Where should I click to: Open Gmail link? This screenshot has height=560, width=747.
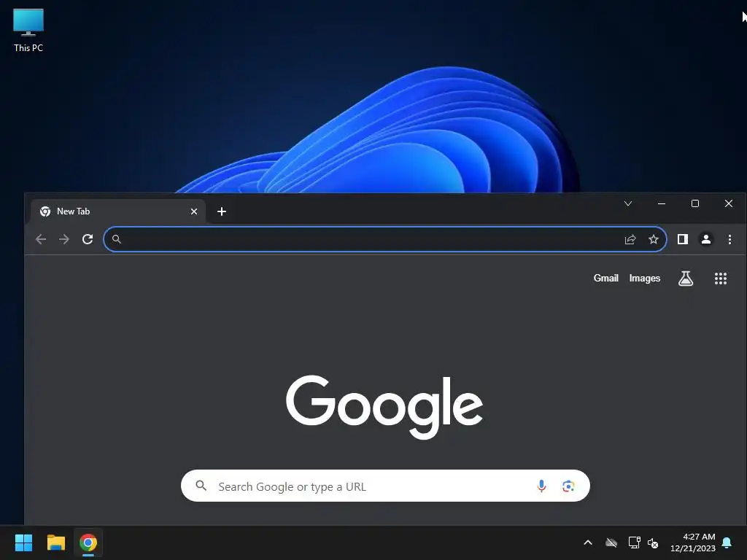(x=605, y=278)
